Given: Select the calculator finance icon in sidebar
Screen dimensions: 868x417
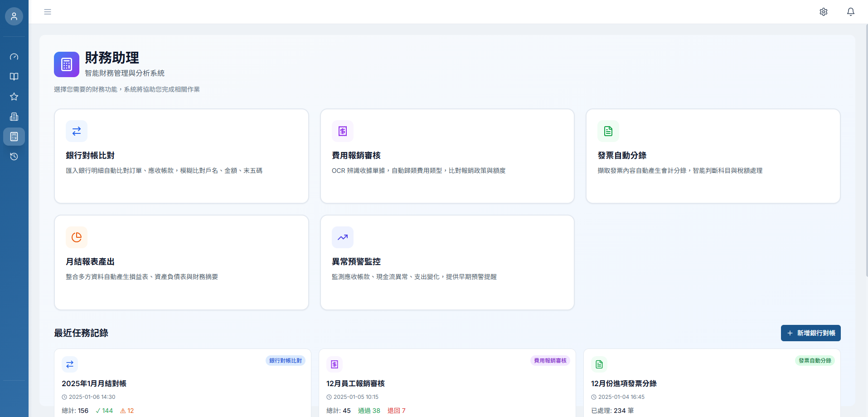Looking at the screenshot, I should pos(14,137).
